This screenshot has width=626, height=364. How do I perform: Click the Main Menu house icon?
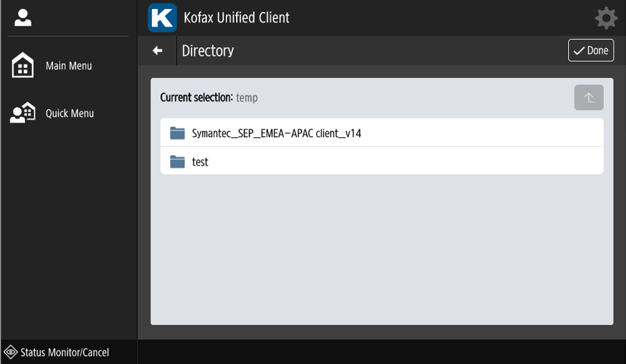22,66
